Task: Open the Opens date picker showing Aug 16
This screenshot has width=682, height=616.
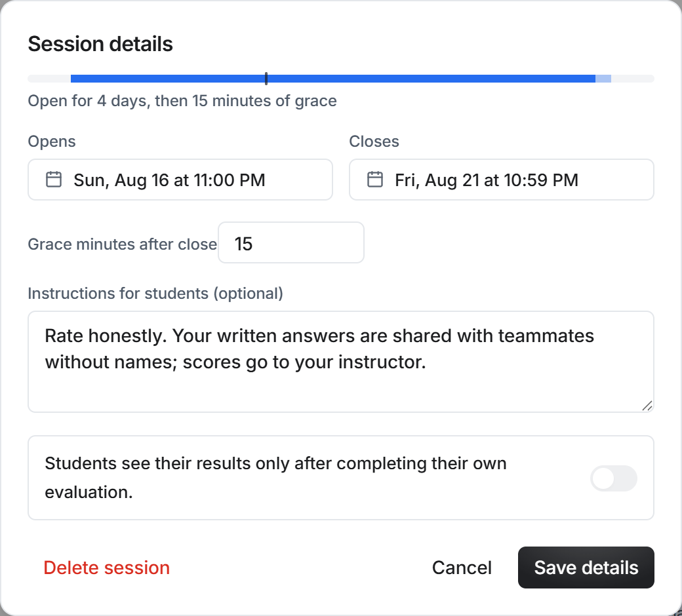Action: pos(180,180)
